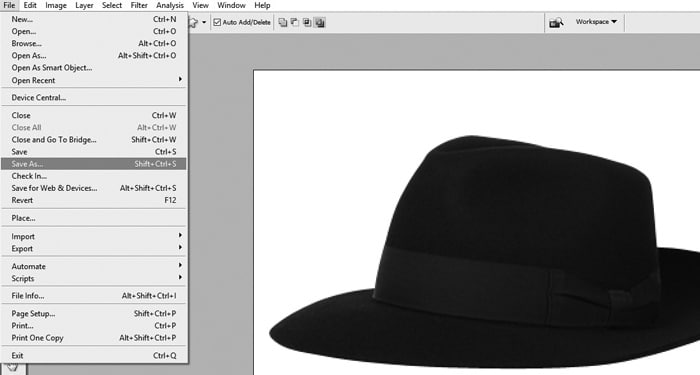Image resolution: width=700 pixels, height=375 pixels.
Task: Open the Select menu
Action: pyautogui.click(x=112, y=5)
